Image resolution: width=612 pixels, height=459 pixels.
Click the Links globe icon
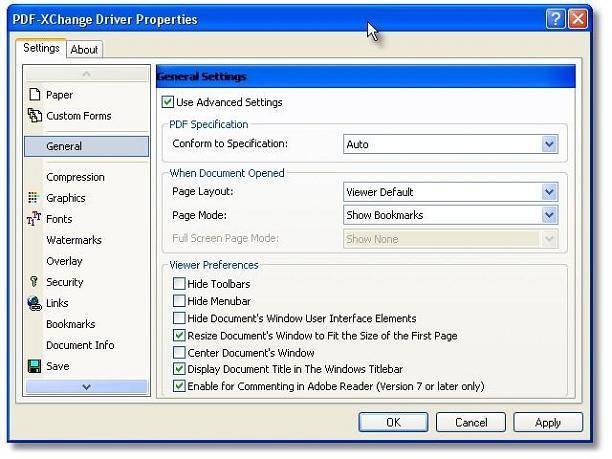pyautogui.click(x=34, y=303)
